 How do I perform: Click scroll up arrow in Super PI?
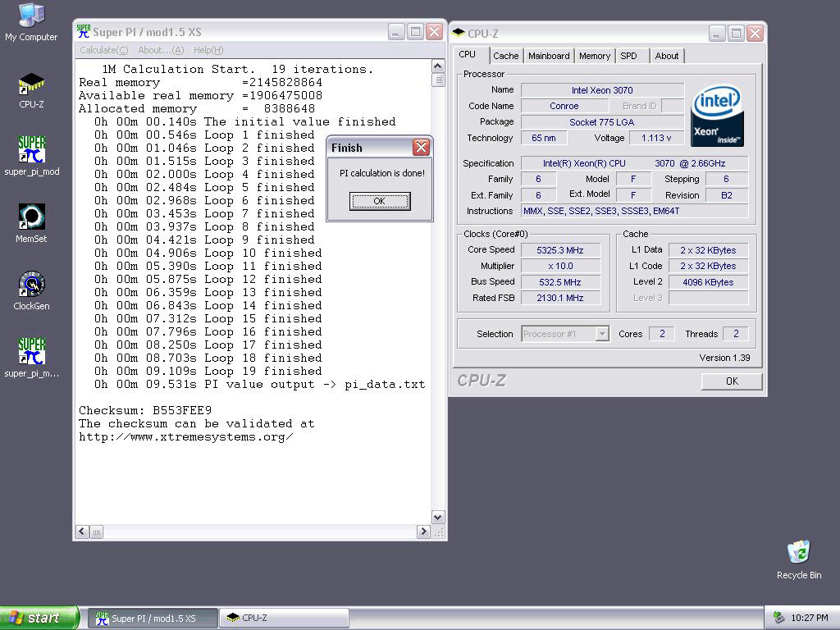click(438, 66)
